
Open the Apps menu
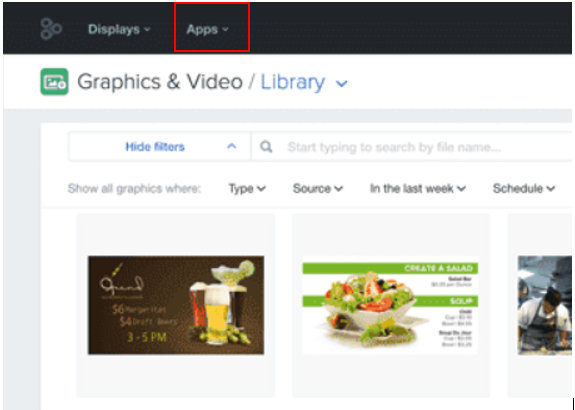[208, 29]
